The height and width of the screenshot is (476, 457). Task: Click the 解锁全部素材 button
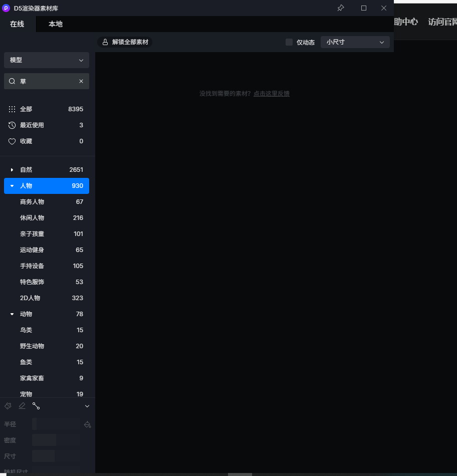125,42
